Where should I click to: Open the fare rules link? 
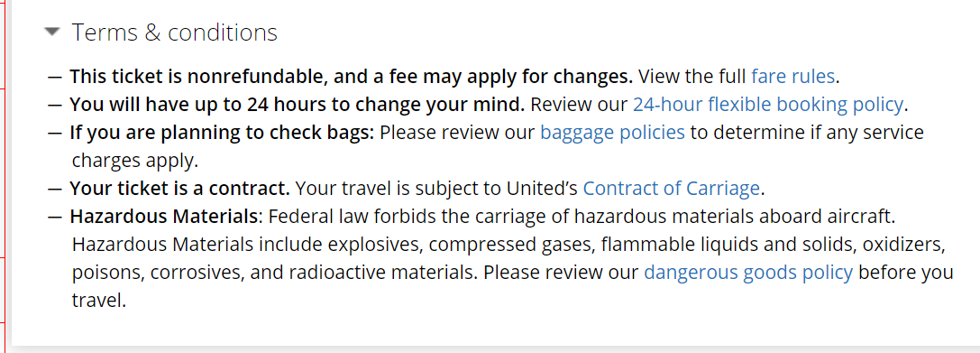tap(793, 77)
